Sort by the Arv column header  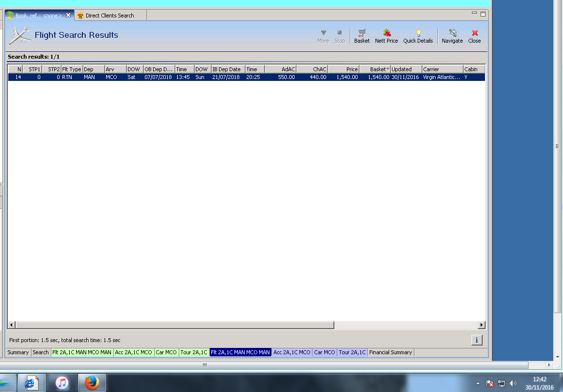click(116, 69)
